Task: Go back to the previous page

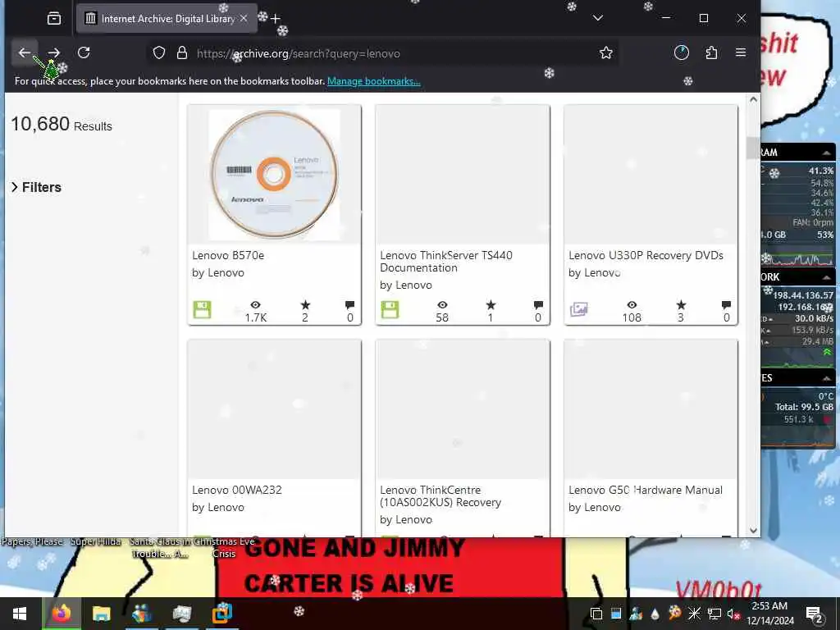Action: coord(25,52)
